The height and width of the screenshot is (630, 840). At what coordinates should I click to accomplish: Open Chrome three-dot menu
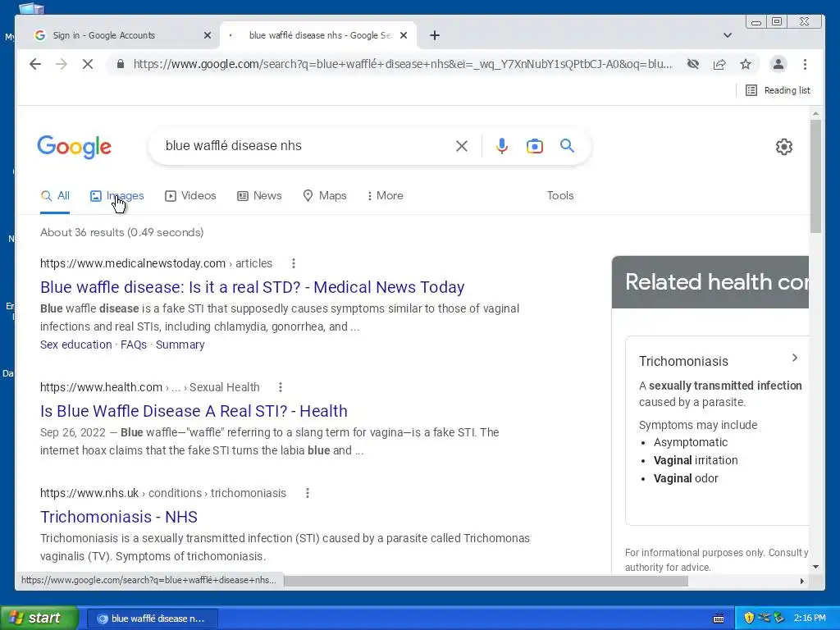coord(806,64)
